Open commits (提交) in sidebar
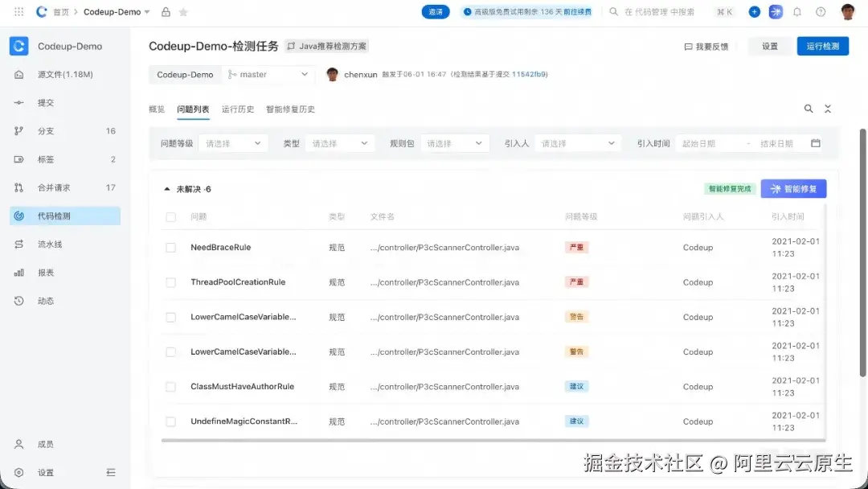This screenshot has height=489, width=868. coord(65,102)
